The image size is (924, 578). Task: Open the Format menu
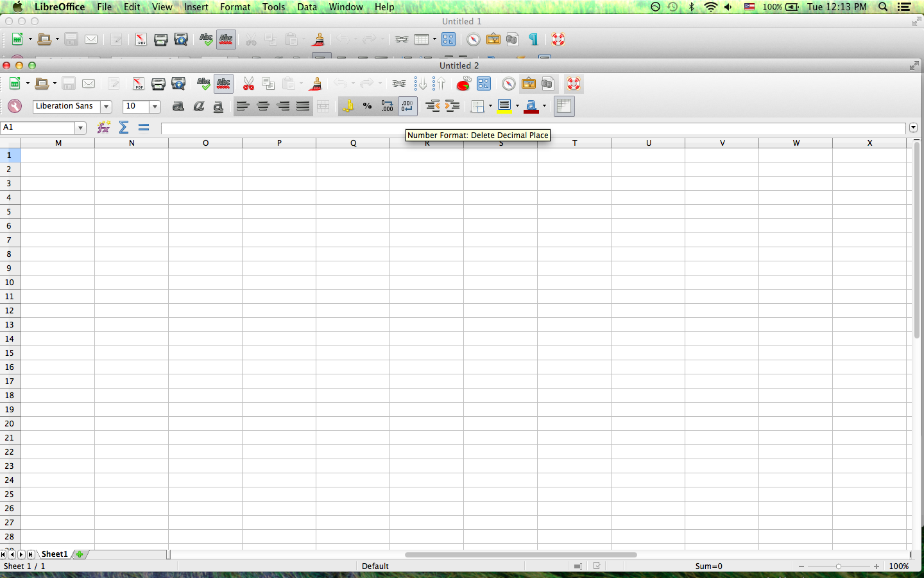click(235, 7)
